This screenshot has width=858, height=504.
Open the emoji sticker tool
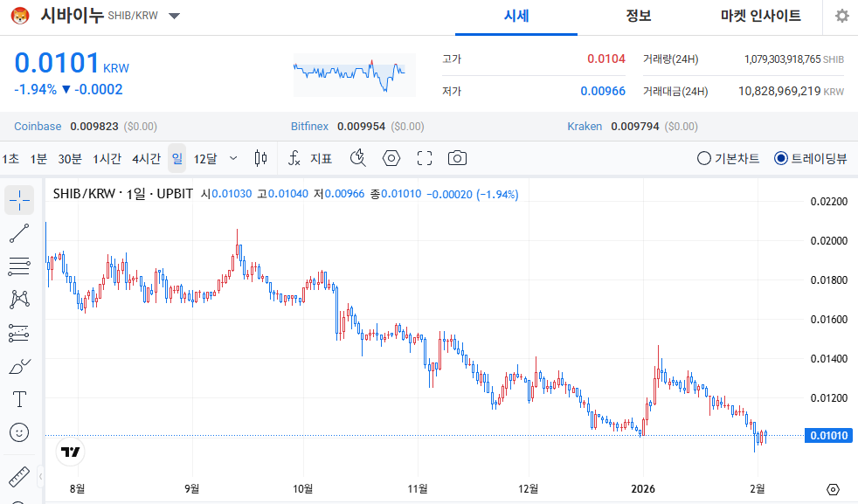(x=19, y=432)
